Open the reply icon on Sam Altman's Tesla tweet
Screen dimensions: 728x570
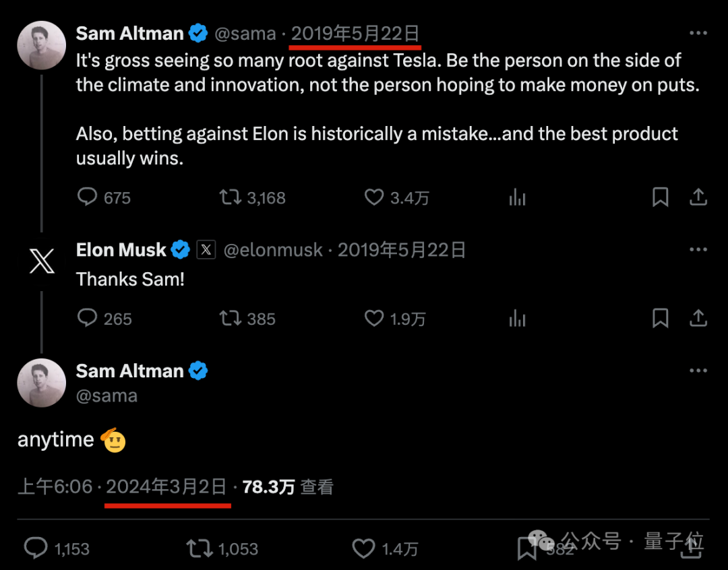pos(88,197)
